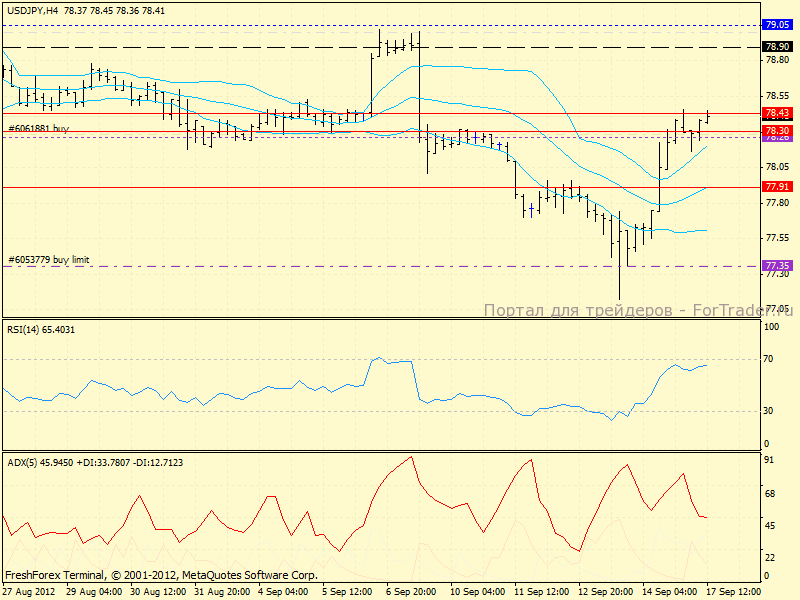
Task: Click the red 78.30 price tag
Action: [x=777, y=131]
